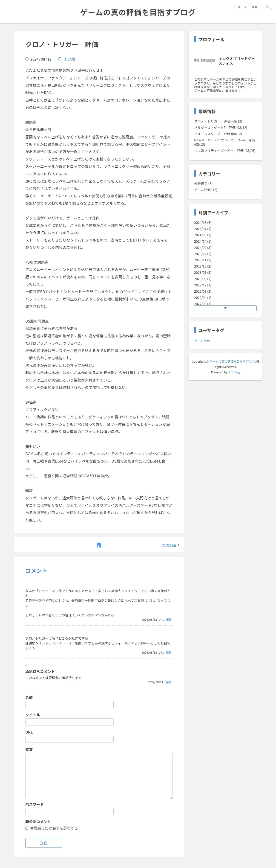The width and height of the screenshot is (276, 868).
Task: Open FC2 Blog footer link
Action: [x=234, y=372]
